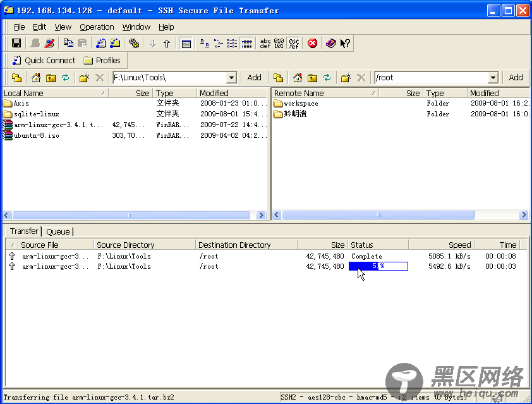Click the Paste icon in the toolbar
The image size is (532, 404).
82,44
